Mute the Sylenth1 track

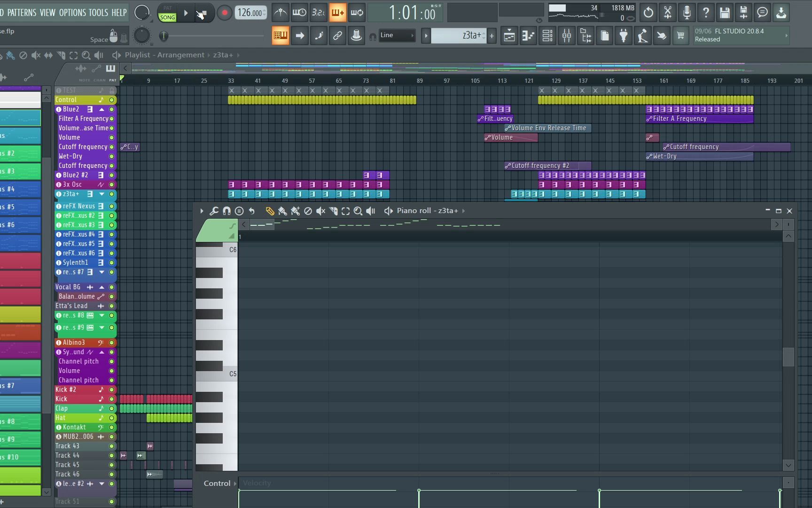(112, 263)
